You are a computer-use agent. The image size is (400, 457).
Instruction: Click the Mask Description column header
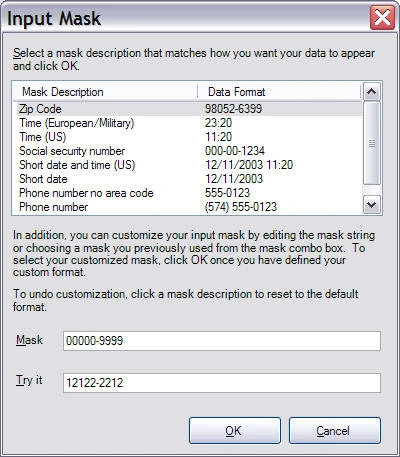point(105,92)
